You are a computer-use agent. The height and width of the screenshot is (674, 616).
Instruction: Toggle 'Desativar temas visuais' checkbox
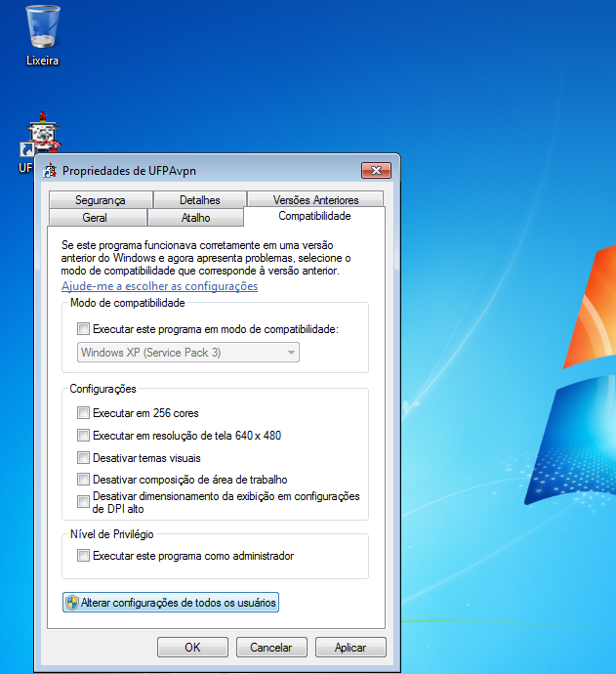pyautogui.click(x=83, y=458)
